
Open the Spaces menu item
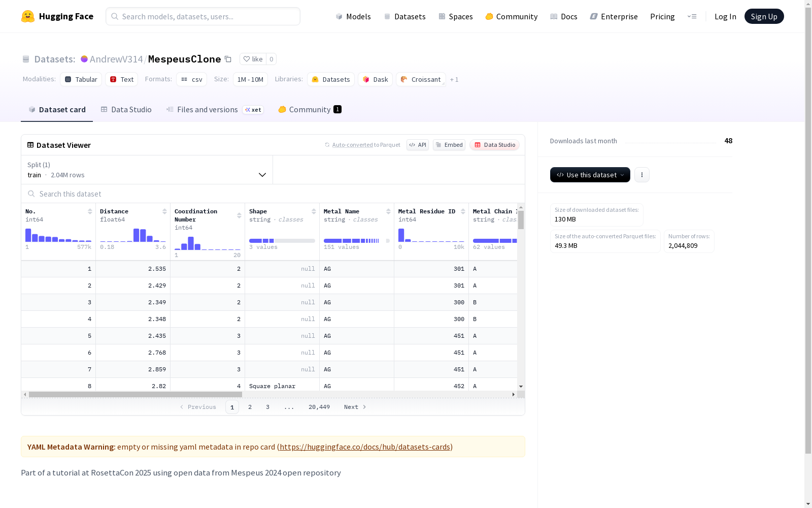(x=456, y=16)
